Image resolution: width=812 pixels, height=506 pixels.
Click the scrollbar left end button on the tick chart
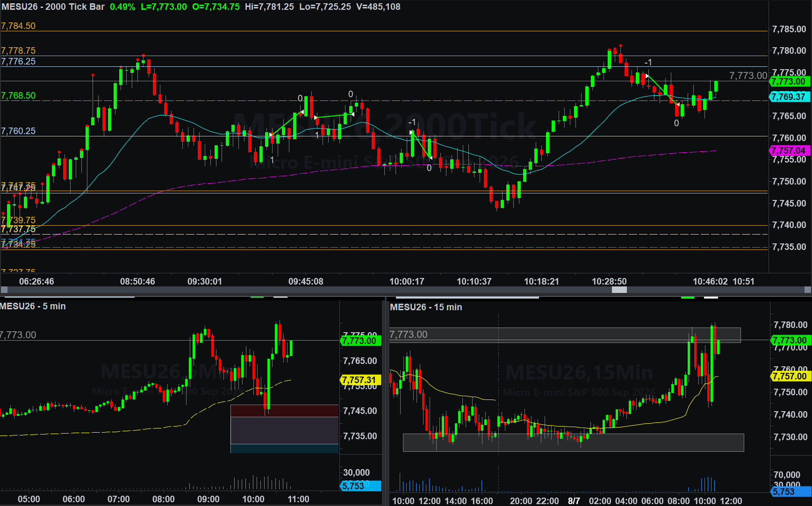point(4,290)
